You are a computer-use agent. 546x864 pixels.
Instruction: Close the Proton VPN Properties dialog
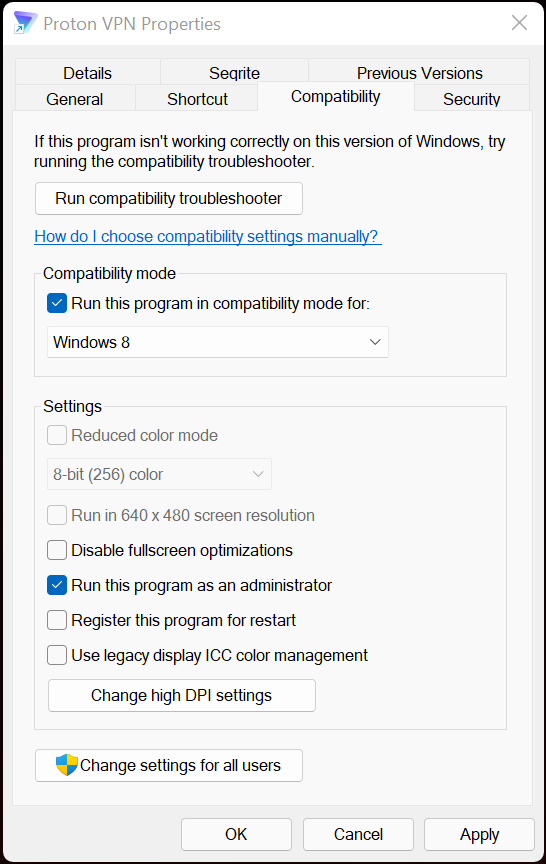click(519, 23)
